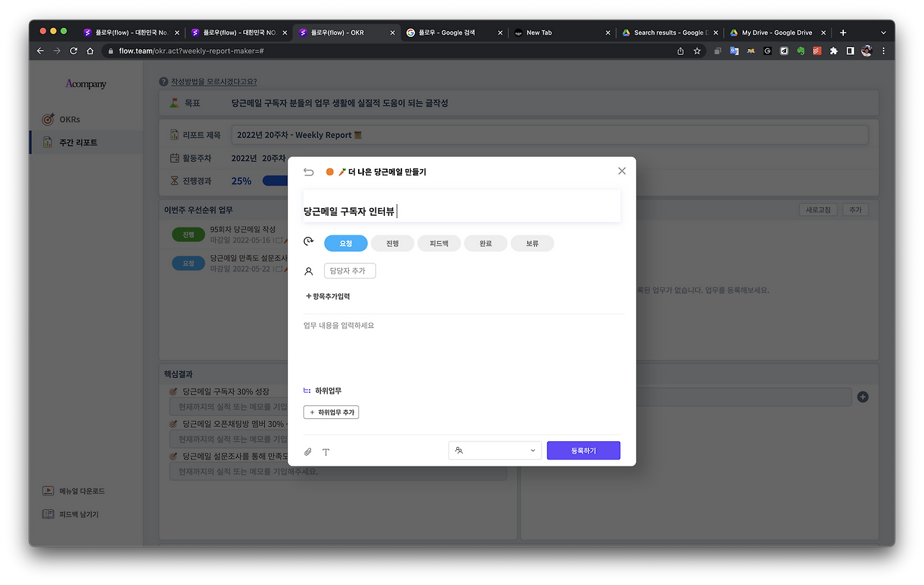Click the 등록하기 submit button

pos(583,450)
